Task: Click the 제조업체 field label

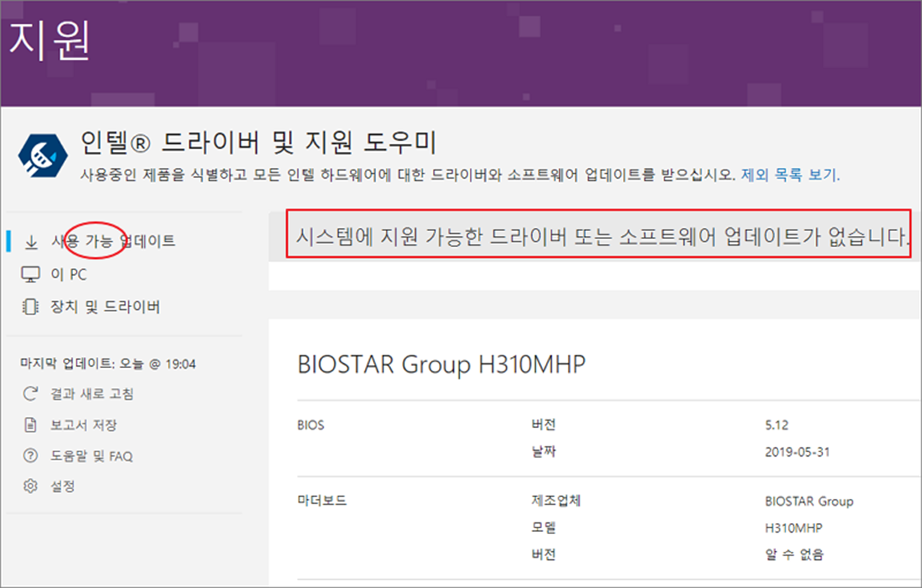Action: click(556, 501)
